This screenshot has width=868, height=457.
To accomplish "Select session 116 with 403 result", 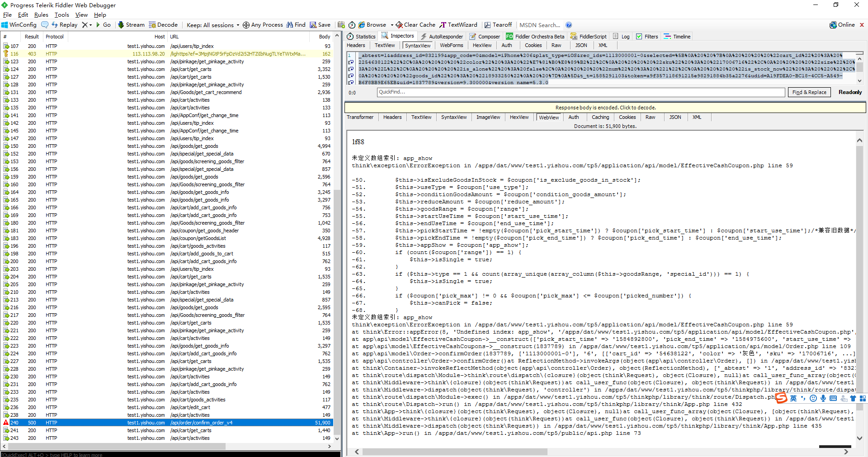I will coord(167,54).
